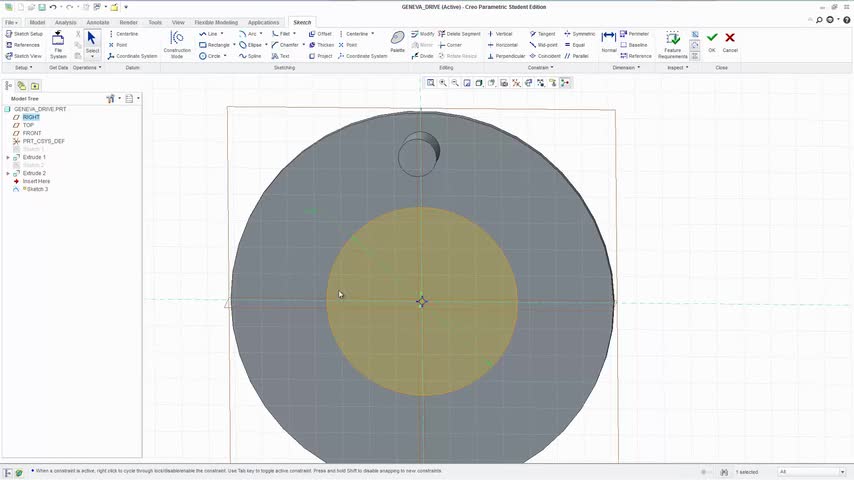854x480 pixels.
Task: Activate the Offset tool
Action: point(320,34)
